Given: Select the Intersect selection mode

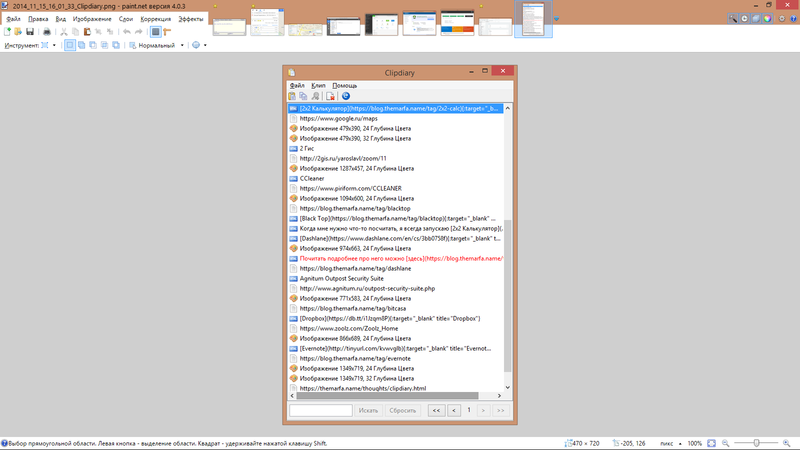Looking at the screenshot, I should pos(104,45).
